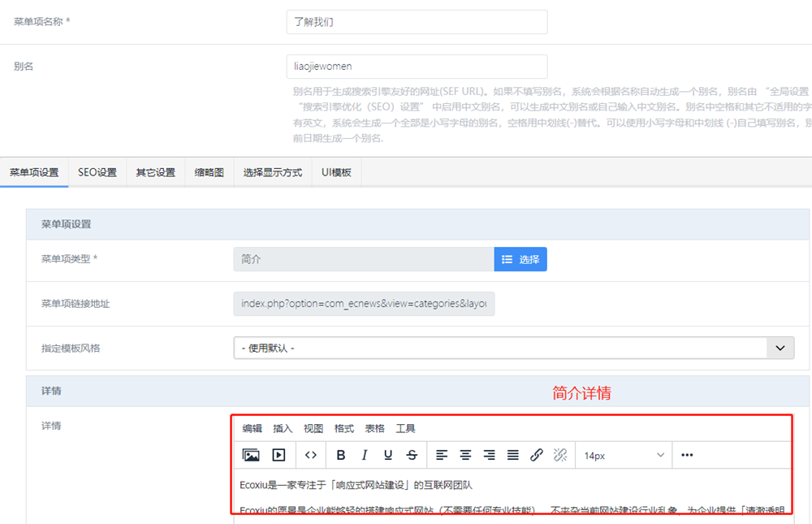Center align the text
The image size is (812, 524).
pos(465,455)
